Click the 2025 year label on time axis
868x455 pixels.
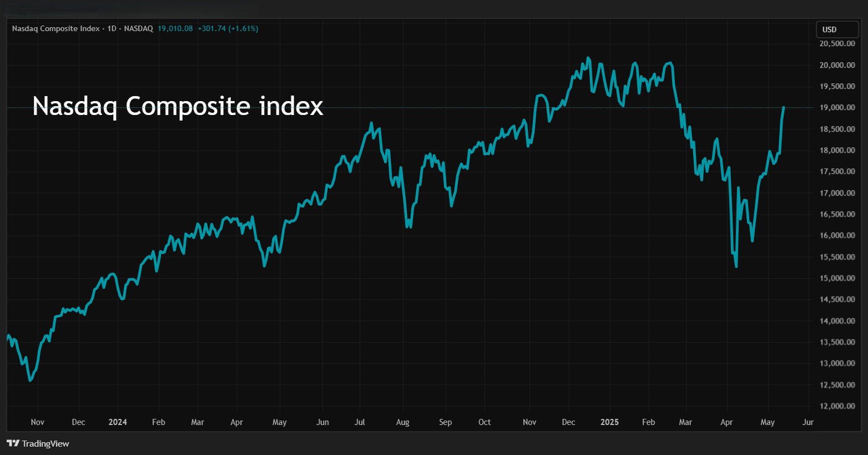609,422
